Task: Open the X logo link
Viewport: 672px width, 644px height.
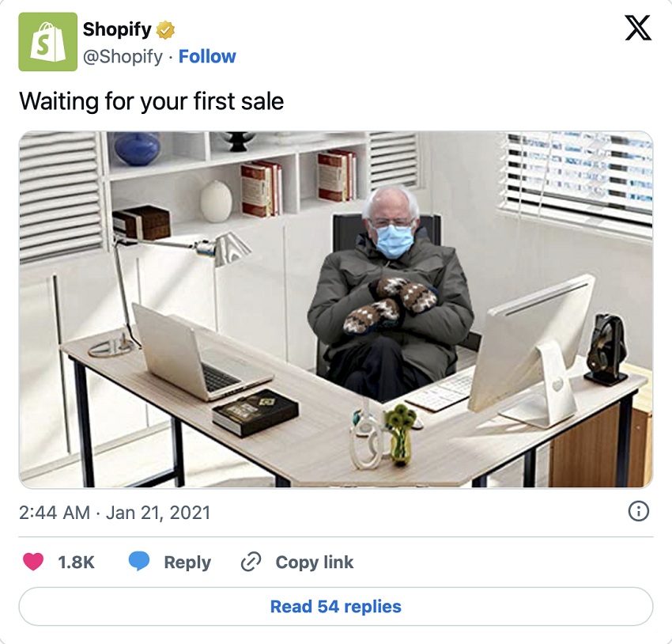Action: [638, 28]
